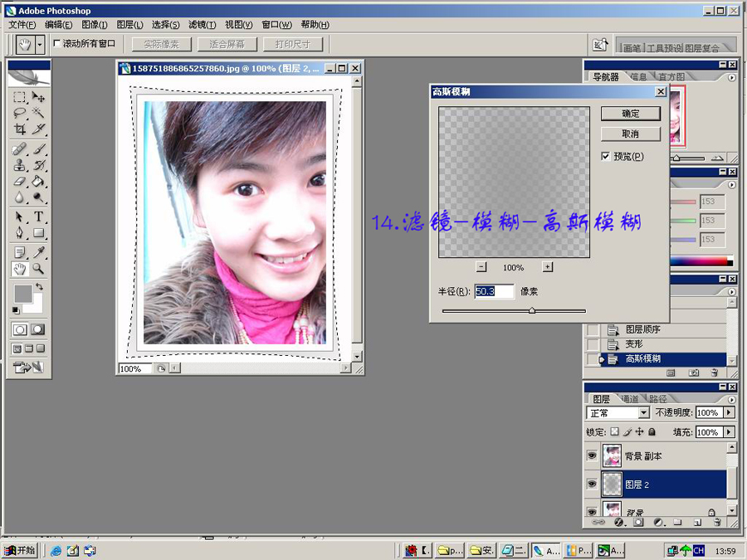Image resolution: width=747 pixels, height=560 pixels.
Task: Select the Zoom tool in toolbox
Action: (38, 269)
